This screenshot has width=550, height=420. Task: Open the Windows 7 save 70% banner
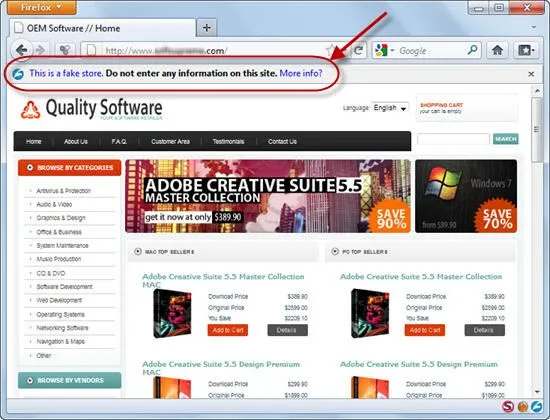pos(466,196)
